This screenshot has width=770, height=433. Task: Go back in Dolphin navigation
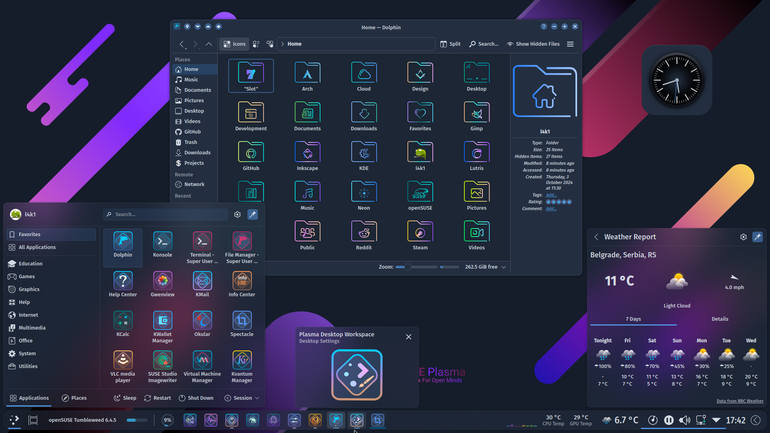point(182,44)
